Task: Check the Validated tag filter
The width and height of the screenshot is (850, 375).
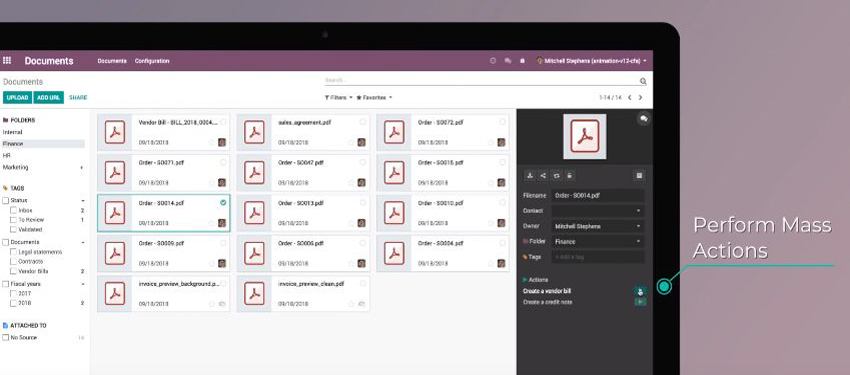Action: (x=14, y=230)
